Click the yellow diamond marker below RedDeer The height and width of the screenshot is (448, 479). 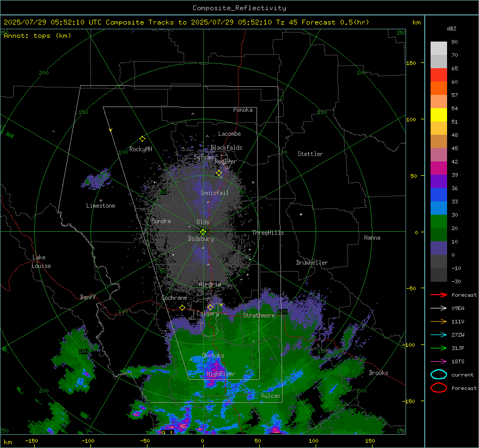(x=219, y=173)
